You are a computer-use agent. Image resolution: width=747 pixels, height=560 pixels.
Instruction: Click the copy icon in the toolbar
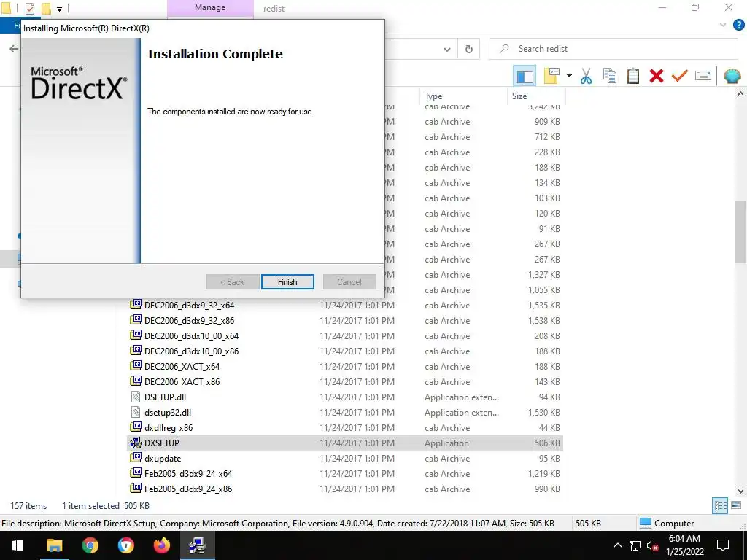click(609, 76)
